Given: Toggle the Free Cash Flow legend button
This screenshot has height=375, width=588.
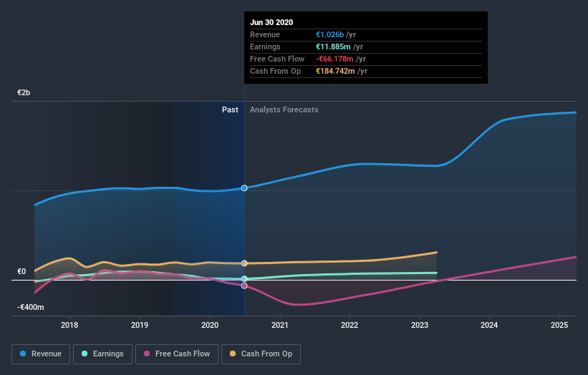Looking at the screenshot, I should pyautogui.click(x=177, y=354).
